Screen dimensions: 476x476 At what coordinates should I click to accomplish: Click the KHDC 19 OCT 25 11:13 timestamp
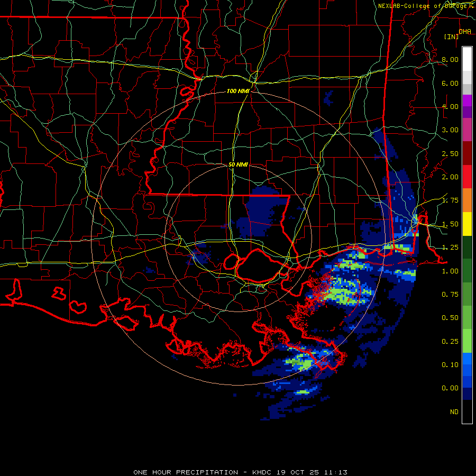coord(300,472)
